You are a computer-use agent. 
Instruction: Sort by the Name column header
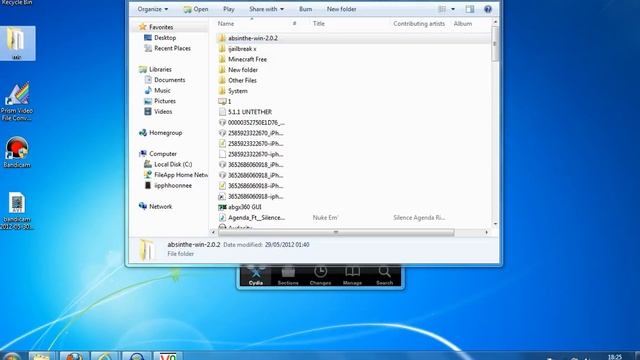click(226, 24)
